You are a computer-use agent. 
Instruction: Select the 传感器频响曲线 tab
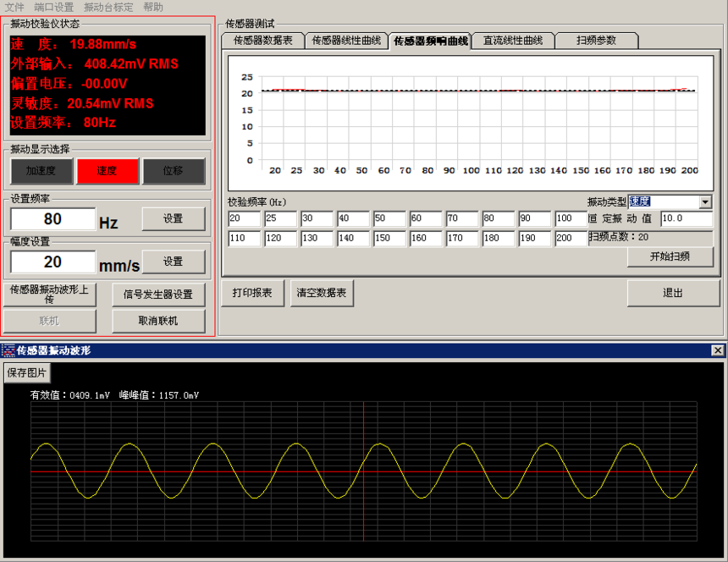coord(430,41)
